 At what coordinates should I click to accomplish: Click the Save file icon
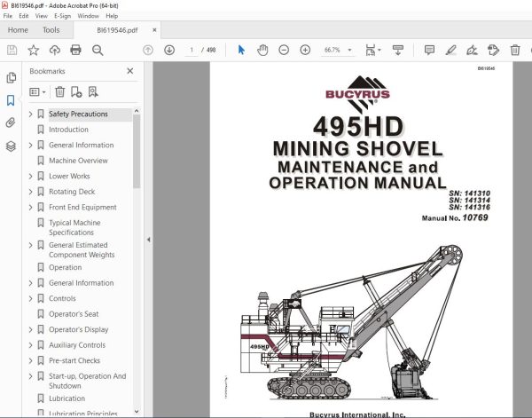12,51
